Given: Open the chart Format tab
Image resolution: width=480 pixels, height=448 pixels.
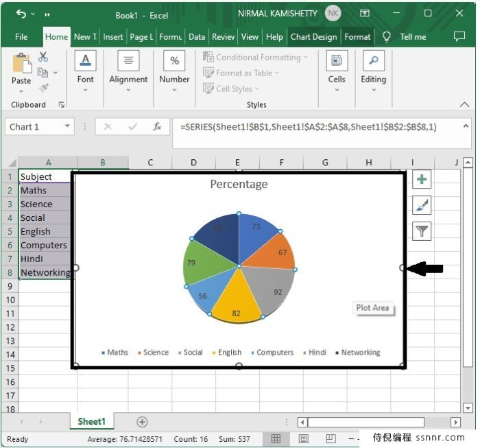Looking at the screenshot, I should point(357,37).
